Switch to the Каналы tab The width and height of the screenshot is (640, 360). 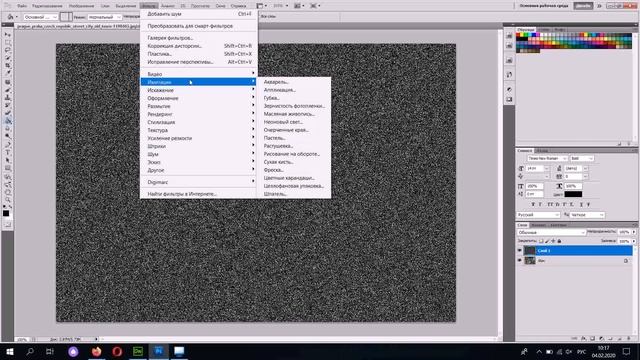[539, 225]
